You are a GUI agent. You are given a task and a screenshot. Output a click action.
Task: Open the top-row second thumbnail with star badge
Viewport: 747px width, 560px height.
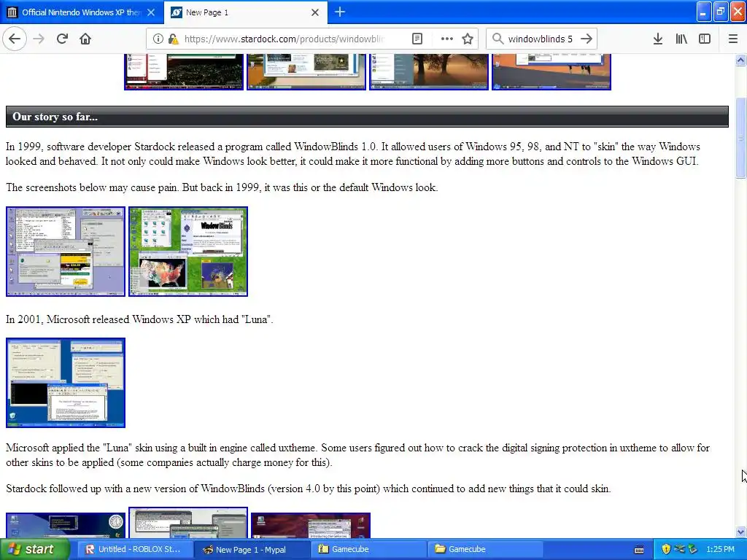(306, 71)
